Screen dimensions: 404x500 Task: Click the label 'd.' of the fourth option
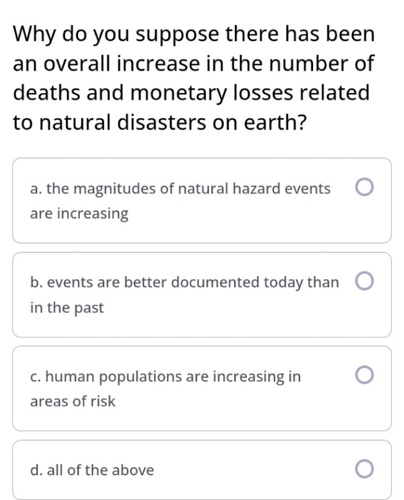36,470
